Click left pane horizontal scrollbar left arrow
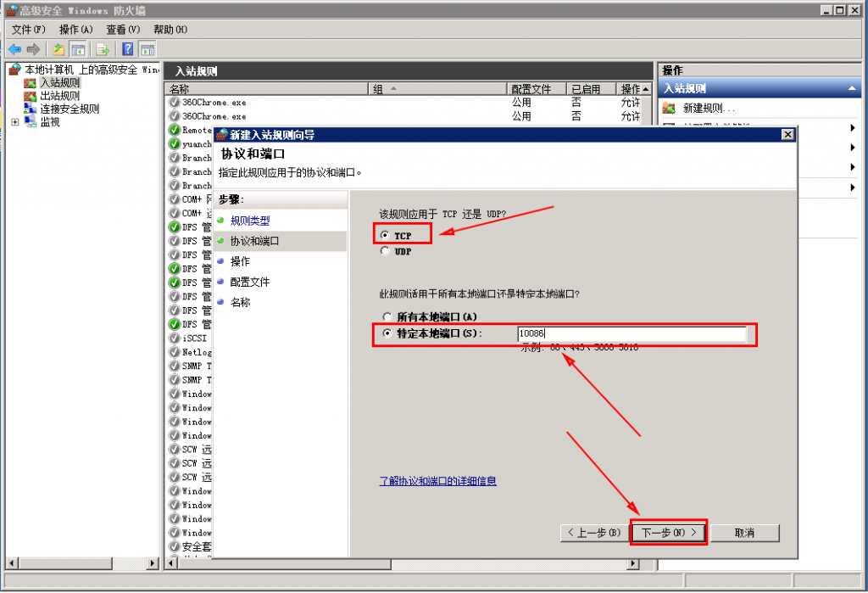 click(12, 563)
